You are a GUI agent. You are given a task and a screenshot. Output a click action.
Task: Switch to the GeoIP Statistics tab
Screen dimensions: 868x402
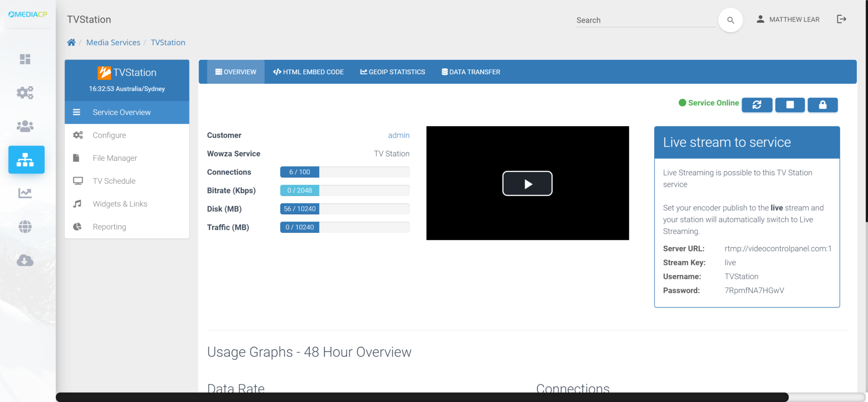click(392, 72)
